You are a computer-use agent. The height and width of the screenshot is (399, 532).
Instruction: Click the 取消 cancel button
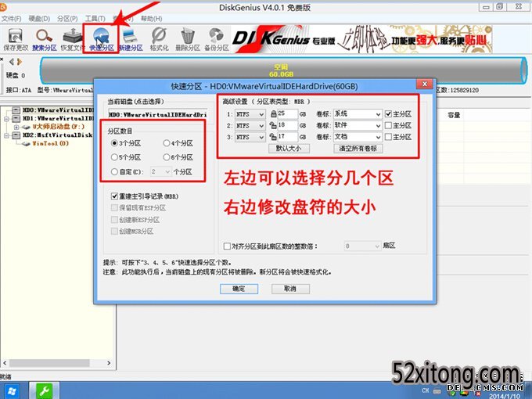tap(290, 289)
